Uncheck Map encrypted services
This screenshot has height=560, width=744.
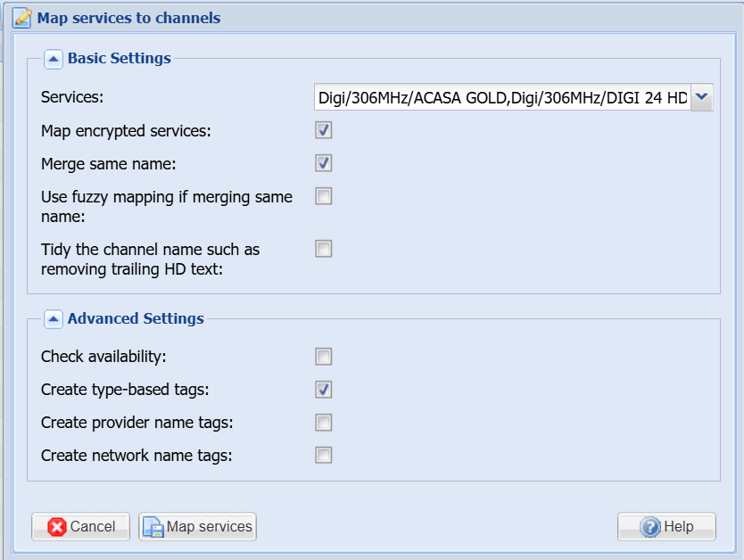[324, 131]
